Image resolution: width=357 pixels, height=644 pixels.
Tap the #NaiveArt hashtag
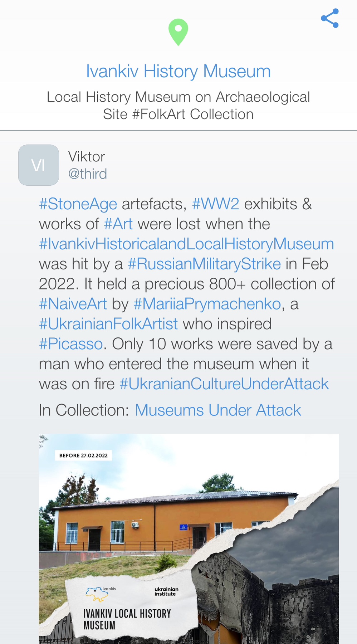click(73, 304)
